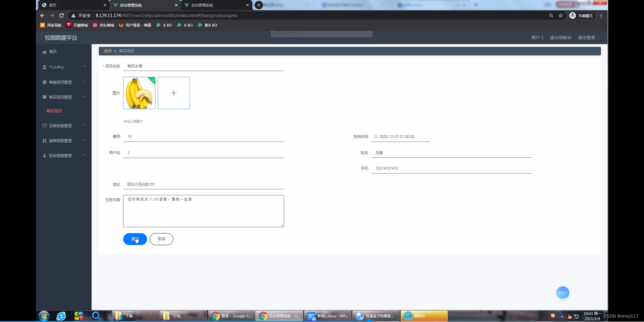Open the 发布时间 date picker field
Screen dimensions: 644x322
pos(401,137)
